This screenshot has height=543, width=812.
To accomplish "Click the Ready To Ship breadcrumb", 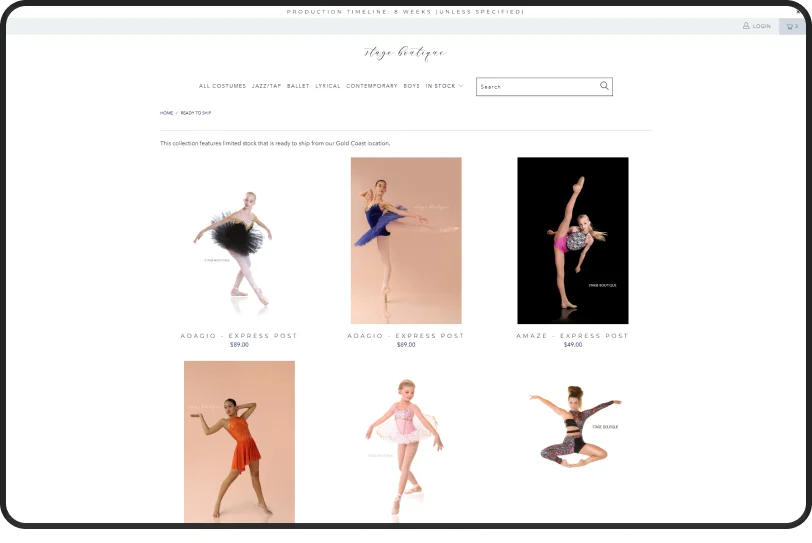I will 196,113.
